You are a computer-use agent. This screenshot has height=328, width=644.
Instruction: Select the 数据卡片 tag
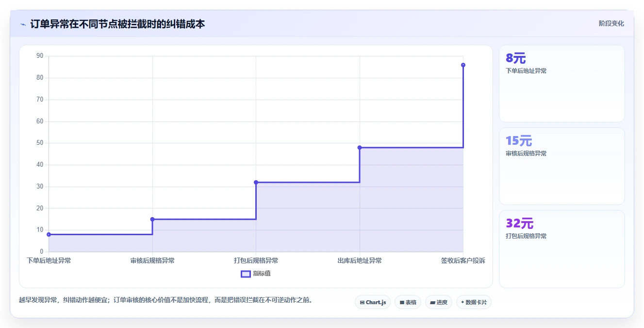(x=474, y=302)
